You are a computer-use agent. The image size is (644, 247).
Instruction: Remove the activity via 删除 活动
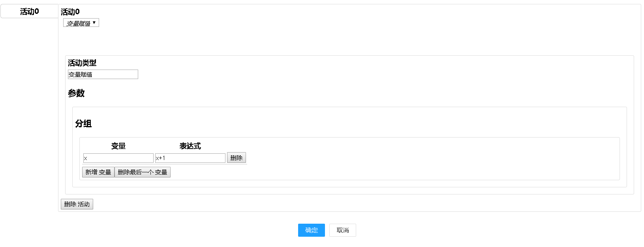(x=77, y=204)
